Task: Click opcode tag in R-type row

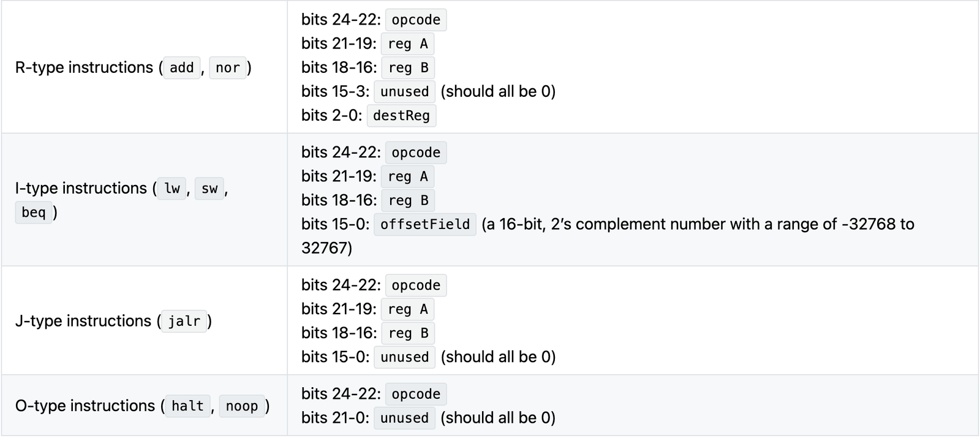Action: [416, 20]
